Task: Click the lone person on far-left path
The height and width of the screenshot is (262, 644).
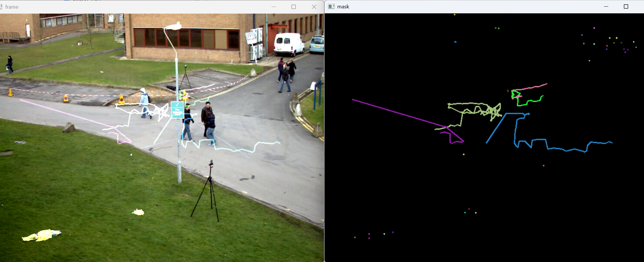Action: [x=10, y=64]
